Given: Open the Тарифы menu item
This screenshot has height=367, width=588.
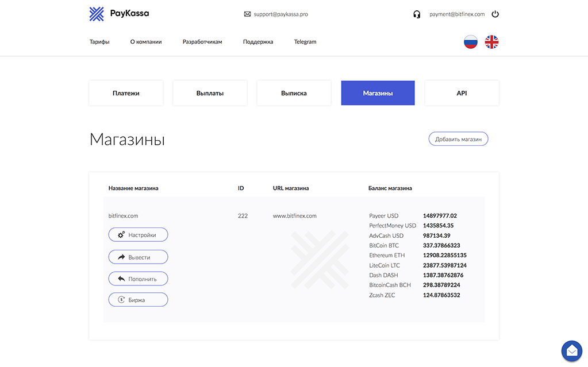Looking at the screenshot, I should point(99,41).
